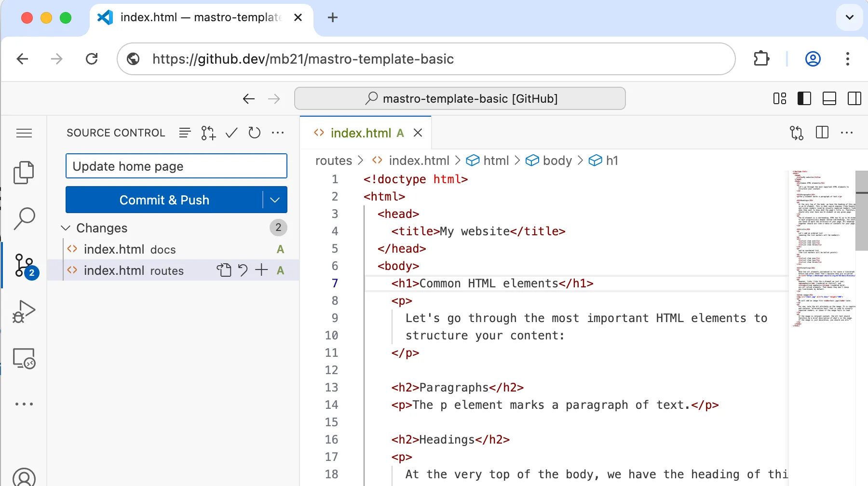Screen dimensions: 868x486
Task: View site information icon in address bar
Action: [133, 59]
